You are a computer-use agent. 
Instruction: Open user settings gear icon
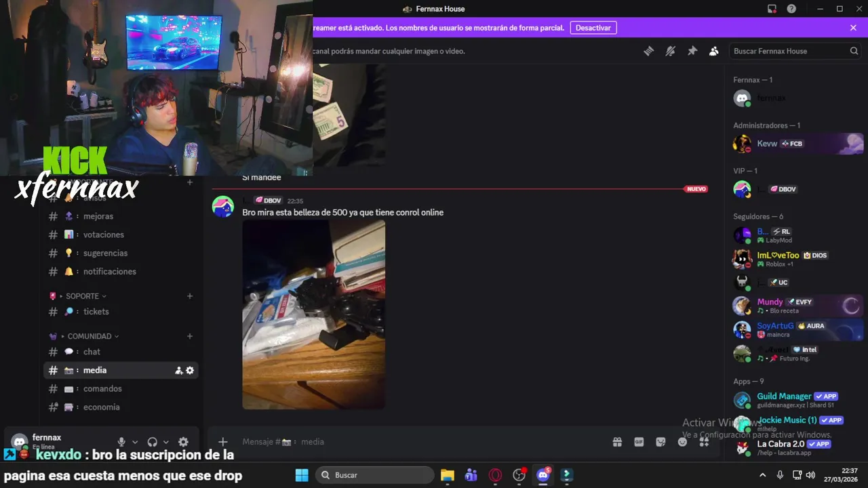pyautogui.click(x=183, y=442)
